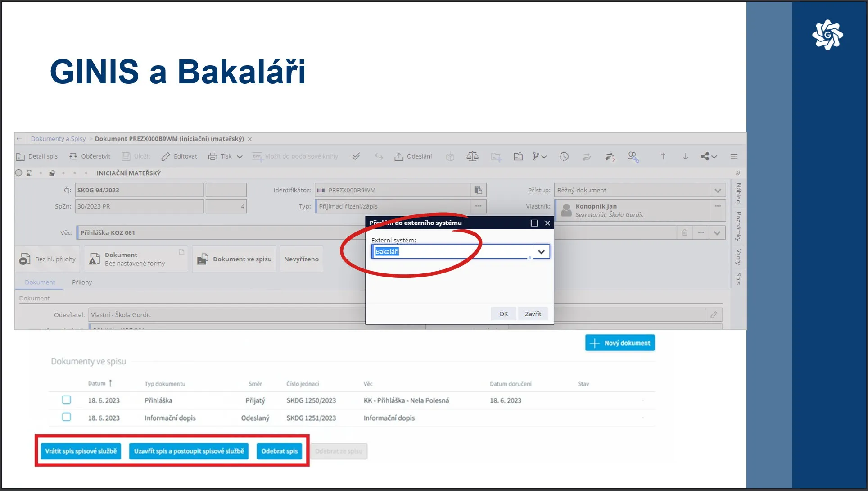Screen dimensions: 868x491
Task: Open the Dokumenty a Spisy breadcrumb
Action: point(58,139)
